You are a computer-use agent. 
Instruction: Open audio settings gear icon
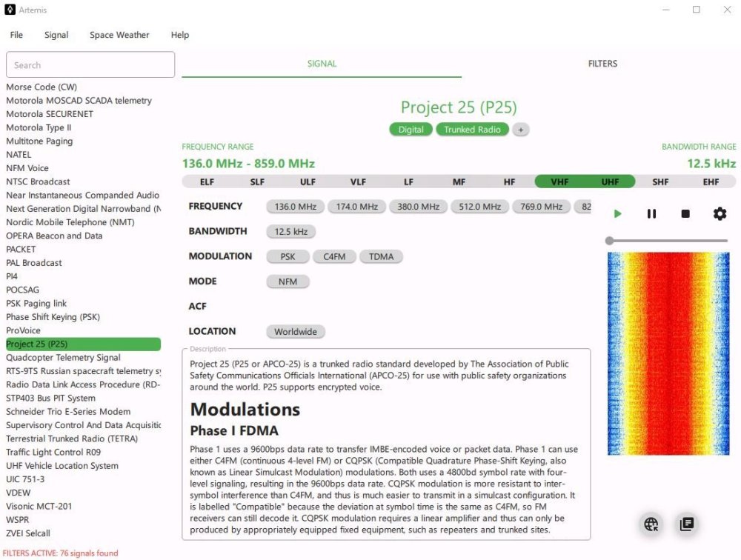[720, 214]
